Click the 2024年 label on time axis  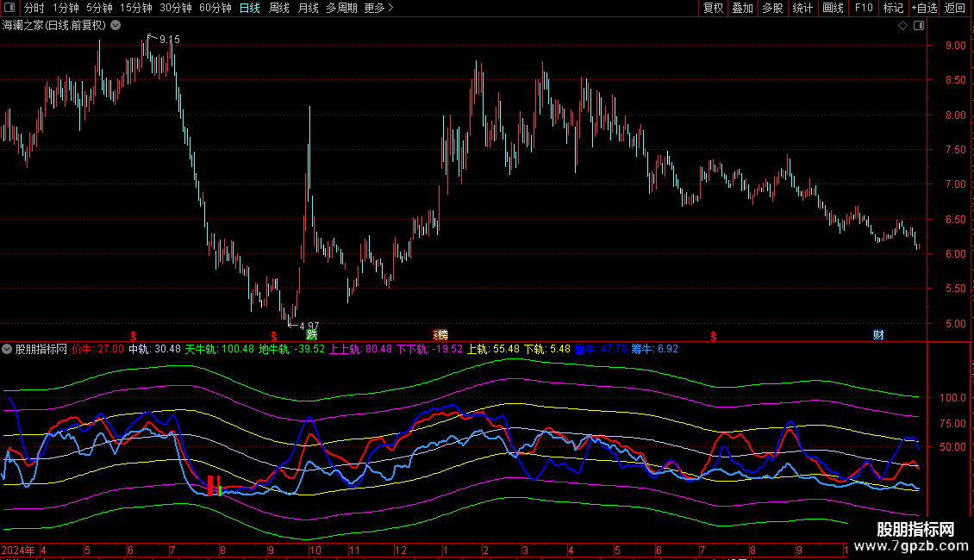[x=17, y=550]
